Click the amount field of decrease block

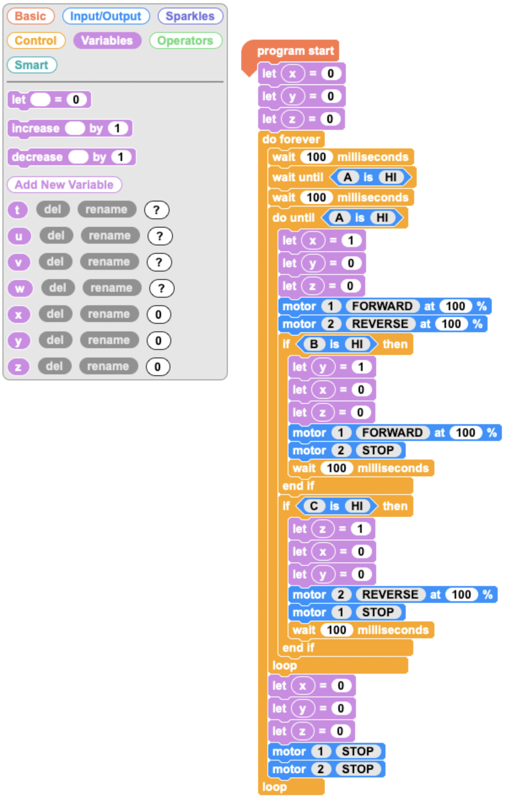[x=121, y=157]
